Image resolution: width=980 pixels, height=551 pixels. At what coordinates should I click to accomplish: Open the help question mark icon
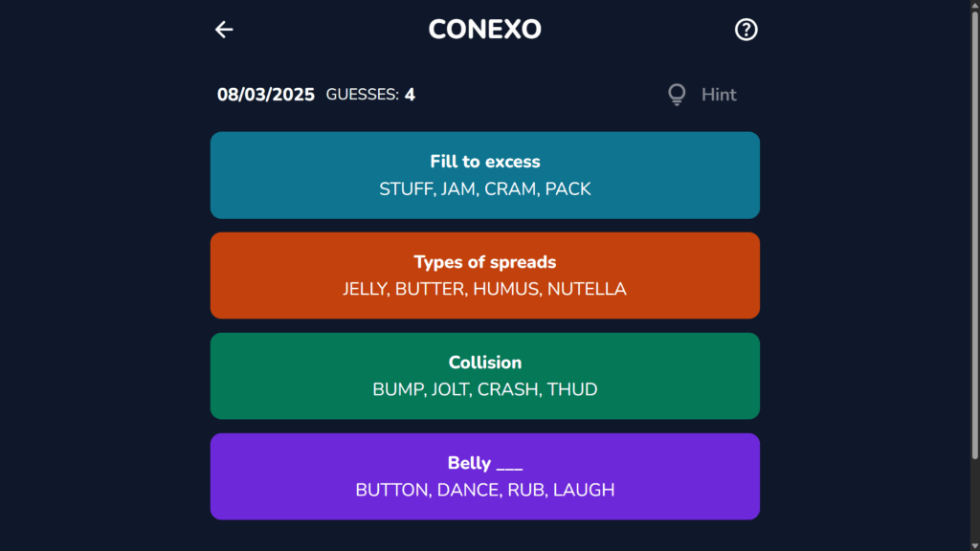pos(746,30)
